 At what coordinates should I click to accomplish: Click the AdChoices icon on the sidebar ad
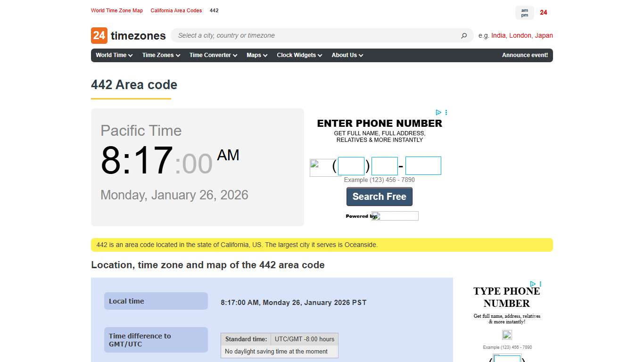click(532, 284)
